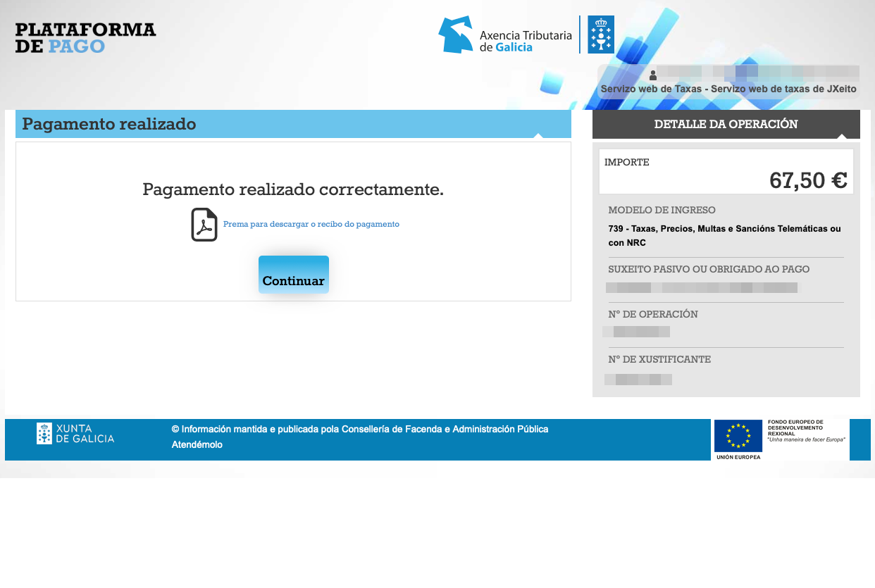Click the 'UNIÓN EUROPEA' caption
This screenshot has height=588, width=875.
738,457
